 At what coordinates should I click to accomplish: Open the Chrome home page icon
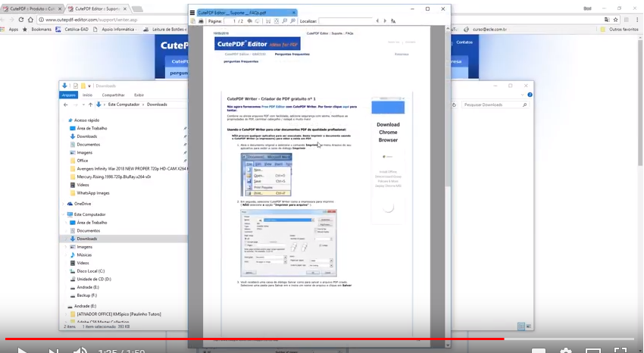30,20
